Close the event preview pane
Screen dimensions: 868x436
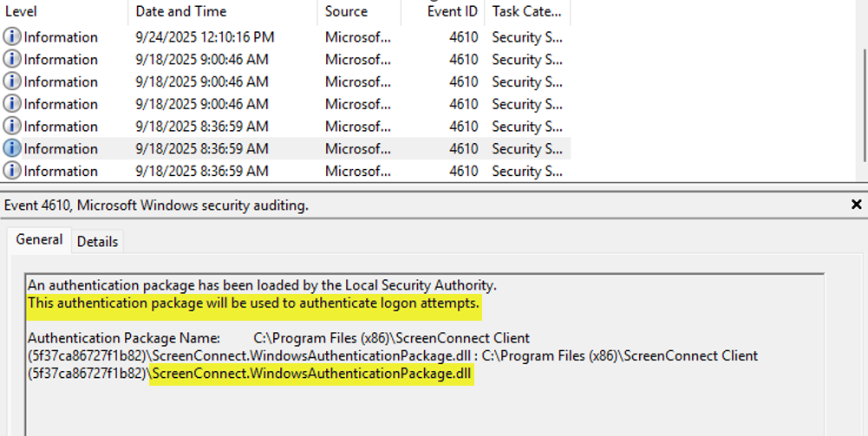856,205
